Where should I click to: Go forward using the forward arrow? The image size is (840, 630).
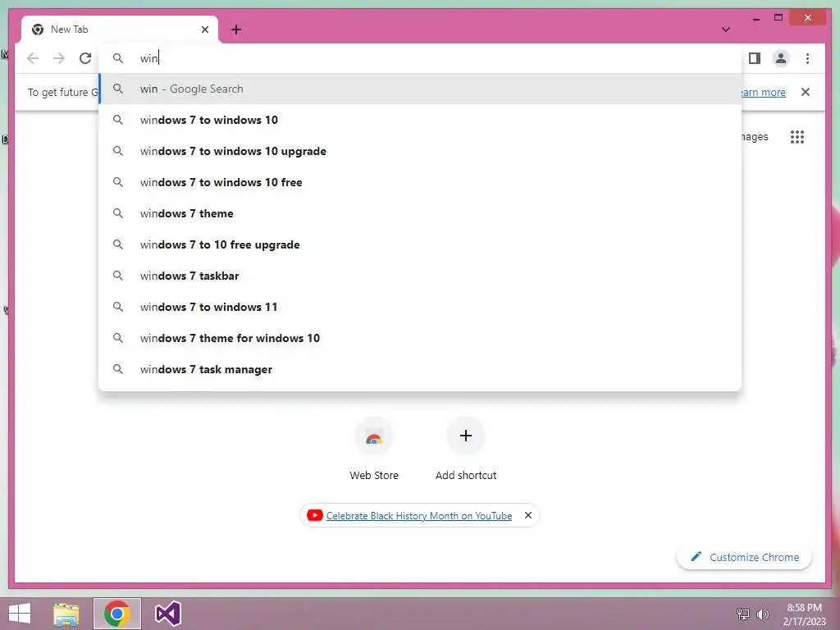[59, 58]
